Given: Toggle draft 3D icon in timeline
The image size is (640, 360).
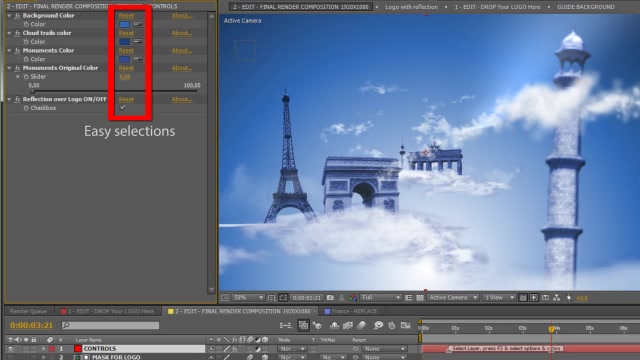Looking at the screenshot, I should tap(318, 325).
